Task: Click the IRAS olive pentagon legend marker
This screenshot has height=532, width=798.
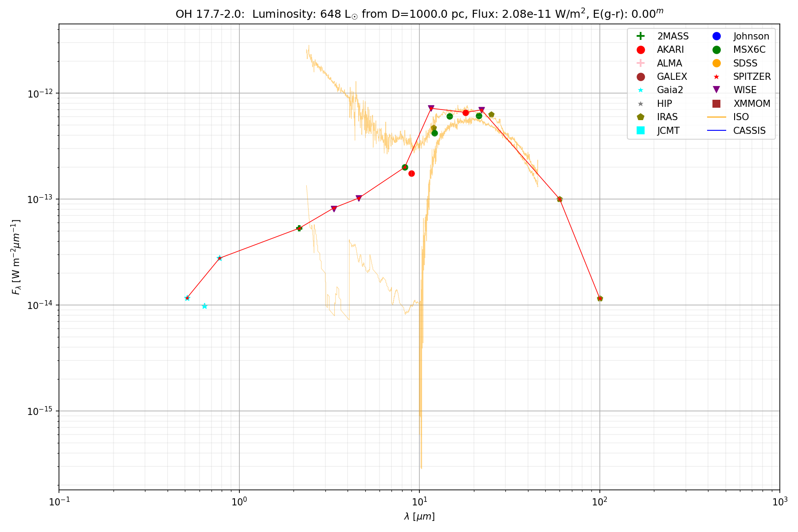Action: click(x=640, y=117)
